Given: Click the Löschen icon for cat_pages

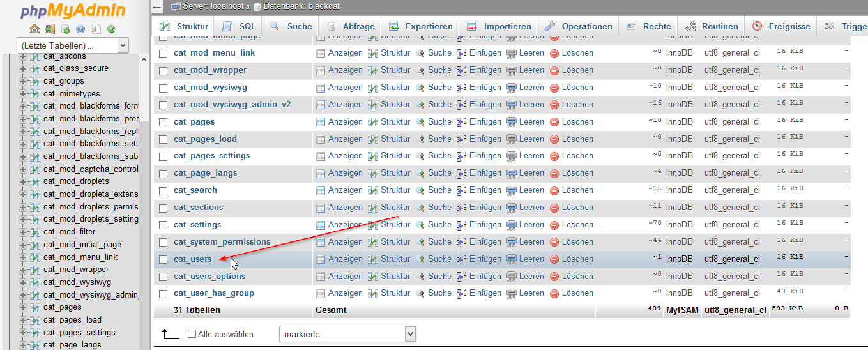Looking at the screenshot, I should tap(554, 122).
